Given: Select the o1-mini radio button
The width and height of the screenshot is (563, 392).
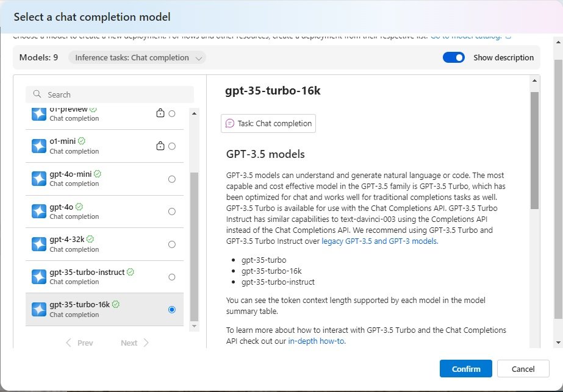Looking at the screenshot, I should tap(172, 146).
